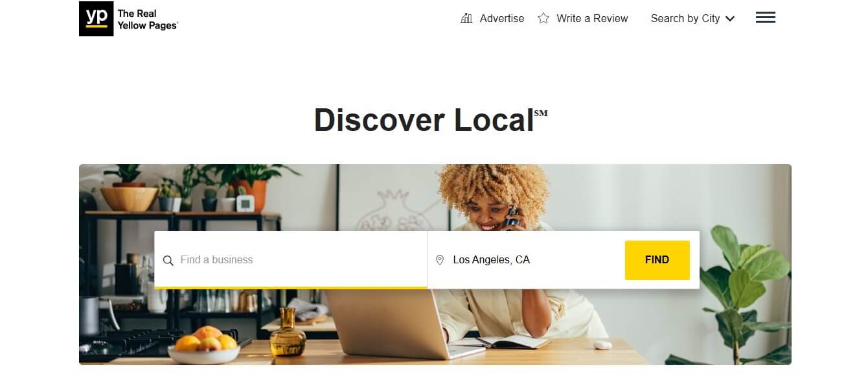
Task: Open The Real Yellow Pages wordmark link
Action: point(147,19)
